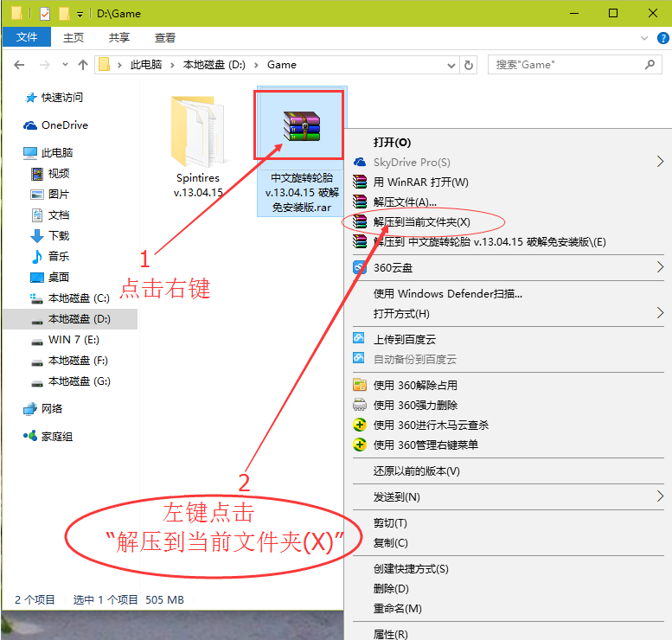The height and width of the screenshot is (640, 672).
Task: Select 本地磁盘 (G:) drive
Action: pyautogui.click(x=70, y=381)
